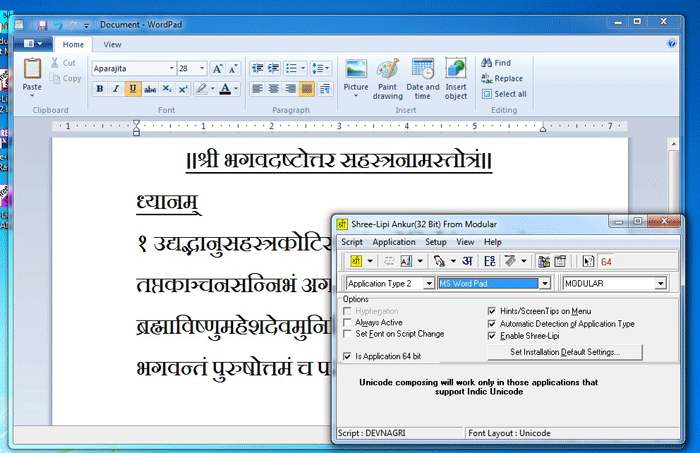The image size is (700, 453).
Task: Open the Help menu in Shree-Lipi
Action: 493,242
